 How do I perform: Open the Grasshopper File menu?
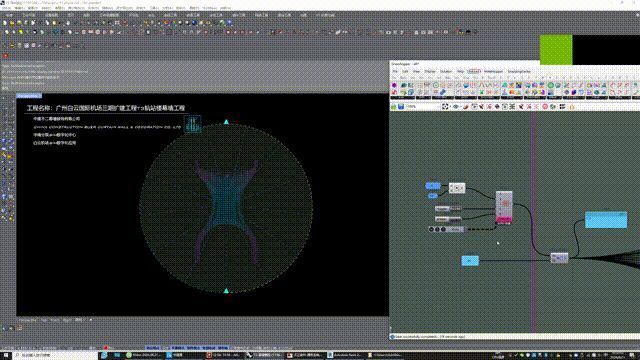[395, 71]
